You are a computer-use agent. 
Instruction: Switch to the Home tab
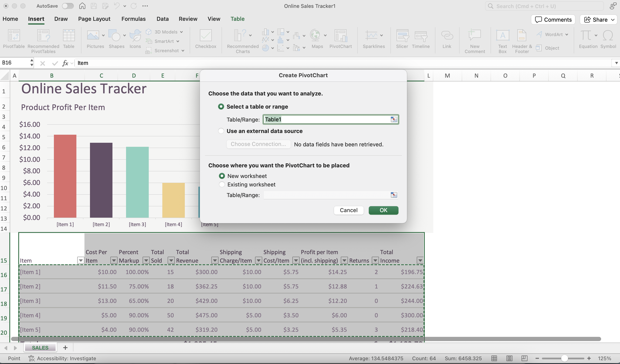(x=10, y=19)
